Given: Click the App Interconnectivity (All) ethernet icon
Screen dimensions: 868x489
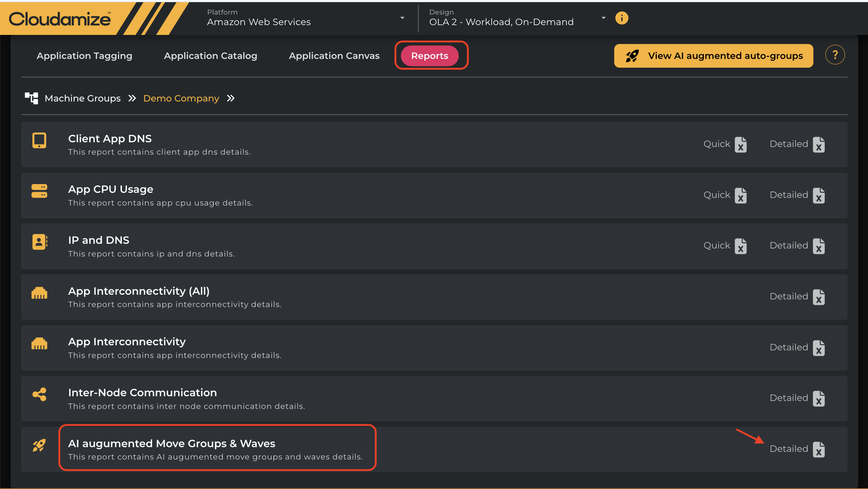Looking at the screenshot, I should (39, 293).
